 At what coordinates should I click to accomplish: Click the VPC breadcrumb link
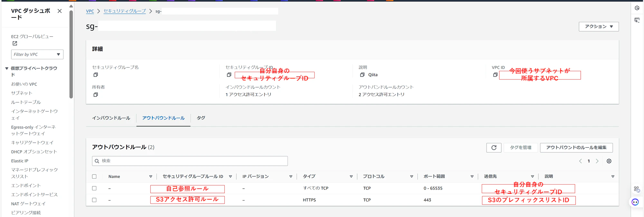pos(90,11)
